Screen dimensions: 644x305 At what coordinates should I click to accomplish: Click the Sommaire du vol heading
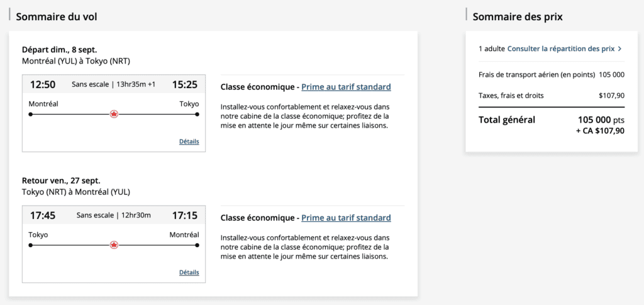tap(57, 16)
